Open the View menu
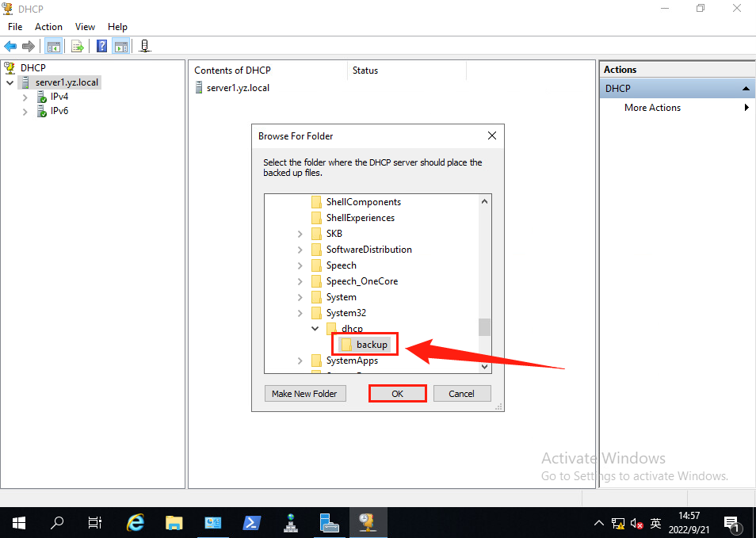The height and width of the screenshot is (538, 756). click(85, 27)
